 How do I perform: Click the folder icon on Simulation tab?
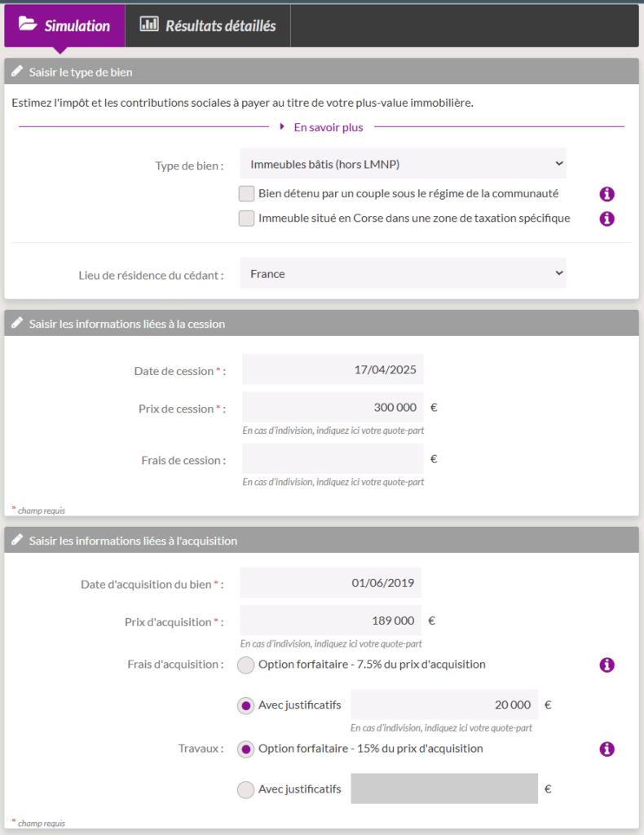click(28, 24)
